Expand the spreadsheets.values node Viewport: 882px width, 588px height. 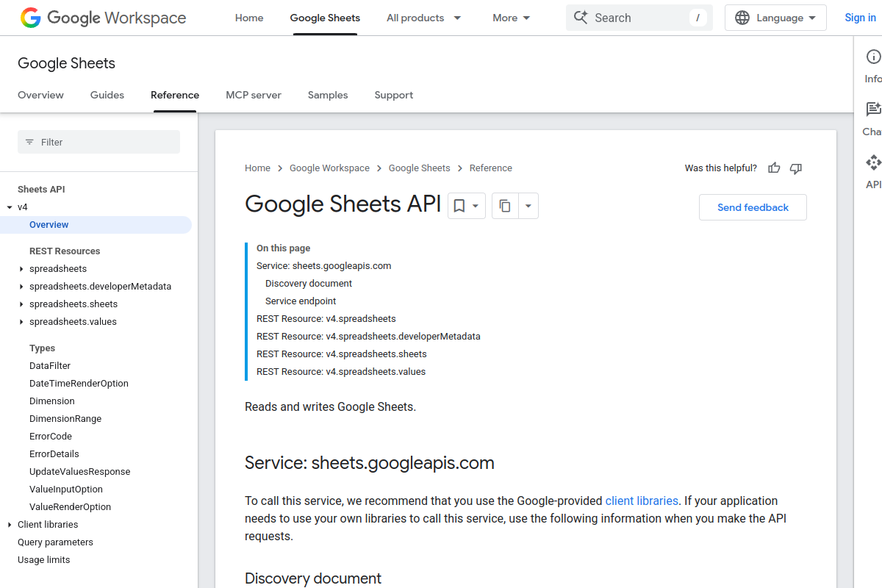[x=21, y=322]
